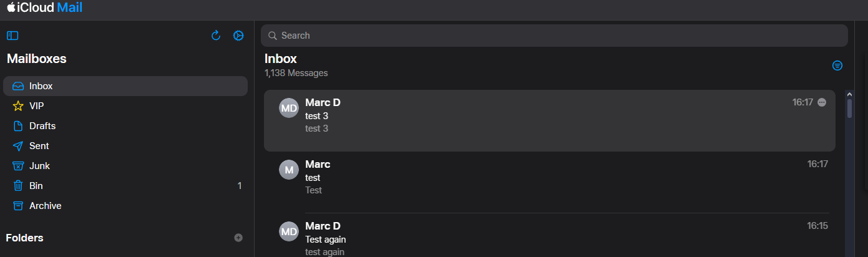Open the "Test again" email
The height and width of the screenshot is (257, 868).
tap(549, 239)
